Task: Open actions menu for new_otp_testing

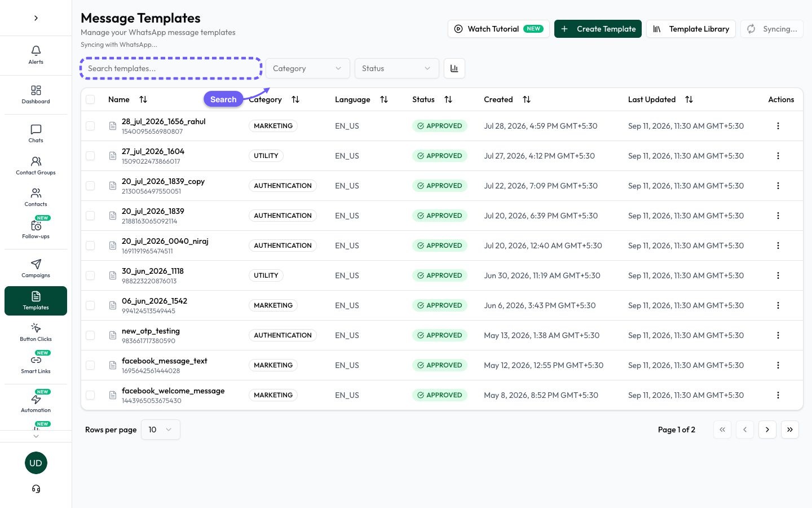Action: click(778, 335)
